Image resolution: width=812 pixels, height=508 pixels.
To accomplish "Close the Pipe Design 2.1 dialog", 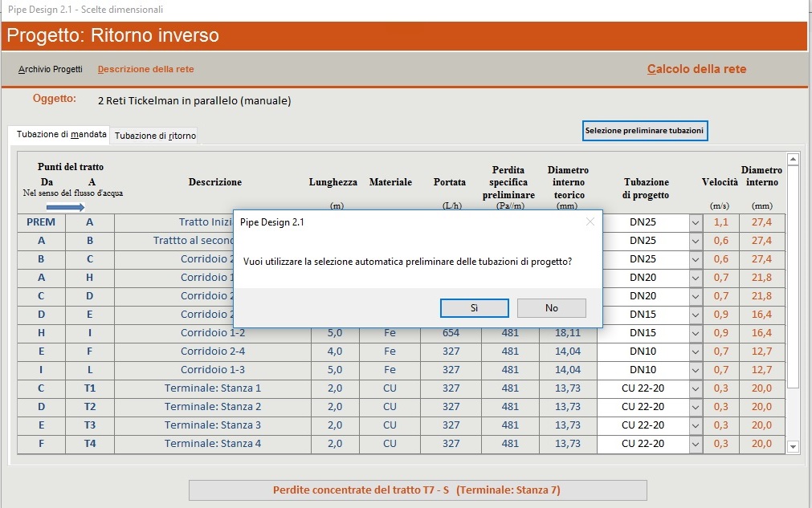I will pos(590,222).
